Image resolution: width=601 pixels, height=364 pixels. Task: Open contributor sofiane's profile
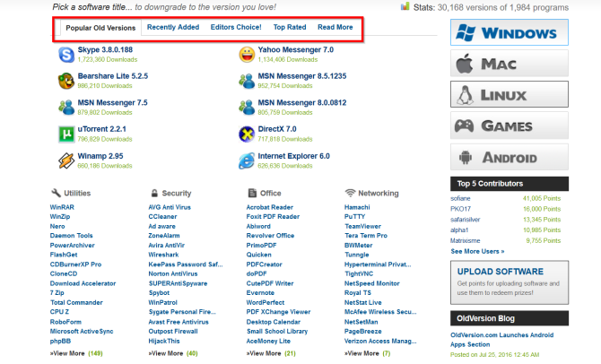click(460, 198)
